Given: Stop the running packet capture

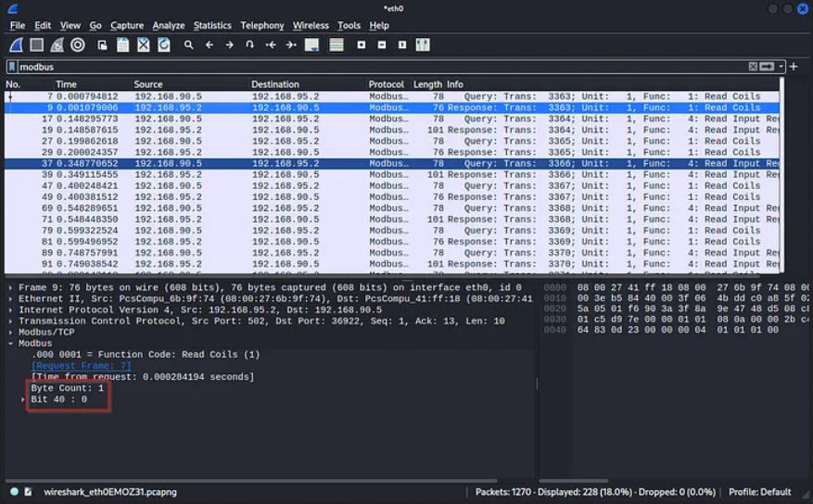Looking at the screenshot, I should [x=36, y=44].
